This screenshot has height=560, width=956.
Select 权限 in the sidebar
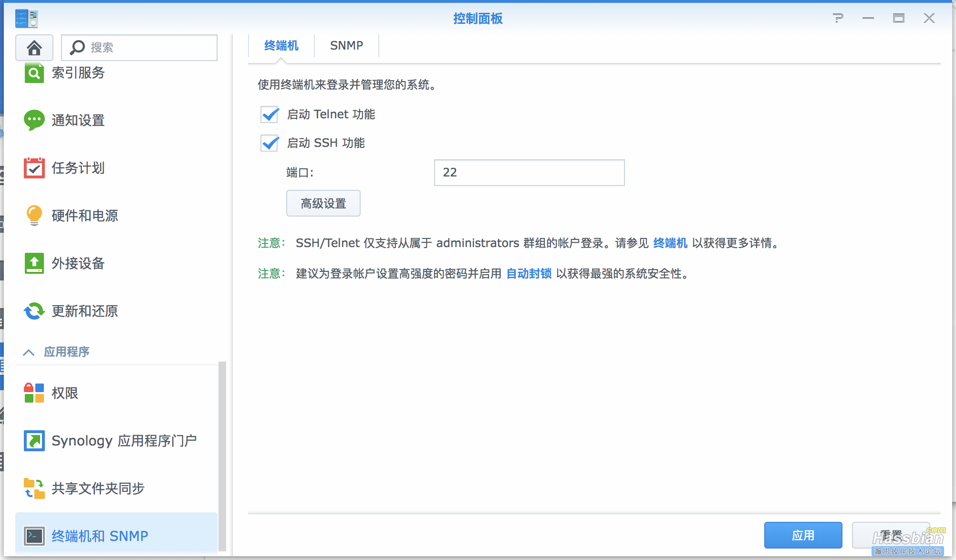click(x=116, y=393)
